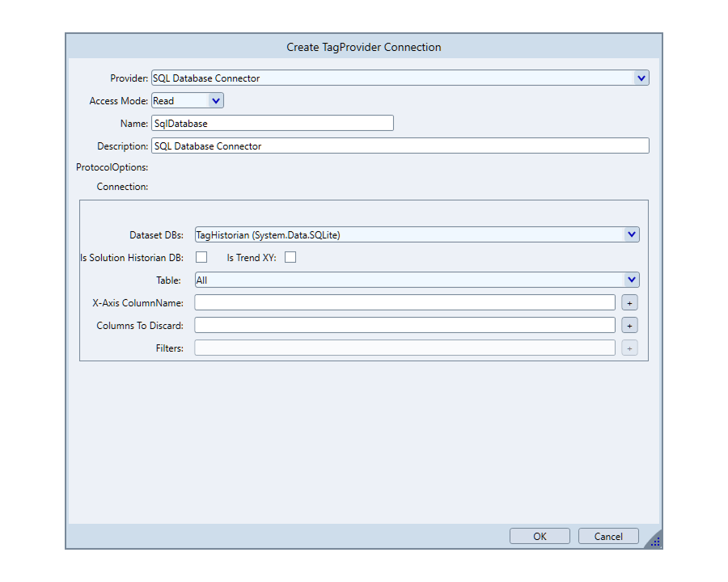728x582 pixels.
Task: Click the X-Axis ColumnName input box
Action: pyautogui.click(x=404, y=303)
